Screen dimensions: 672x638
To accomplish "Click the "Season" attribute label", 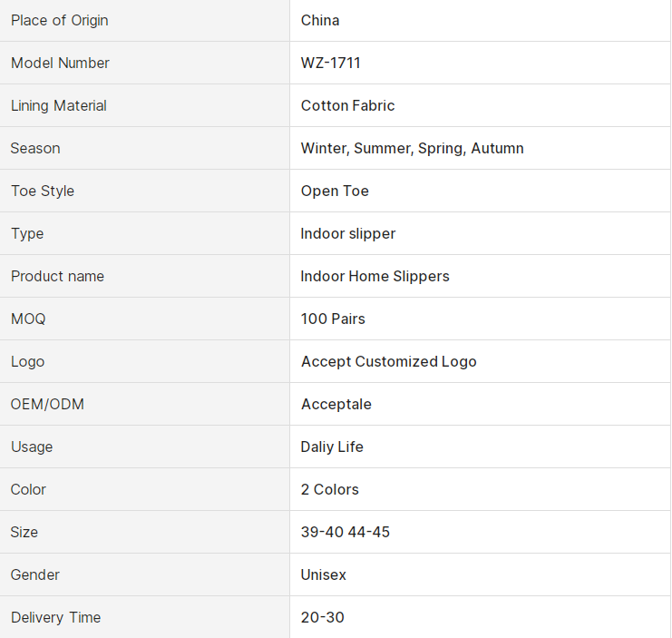I will click(35, 148).
